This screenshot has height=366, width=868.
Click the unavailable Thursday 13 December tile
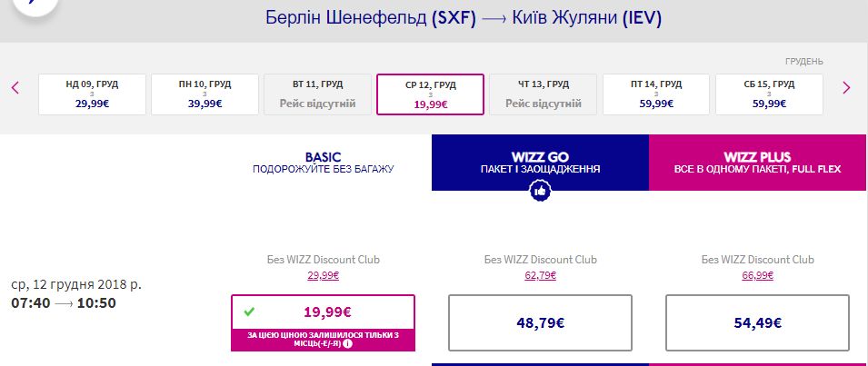pyautogui.click(x=544, y=94)
